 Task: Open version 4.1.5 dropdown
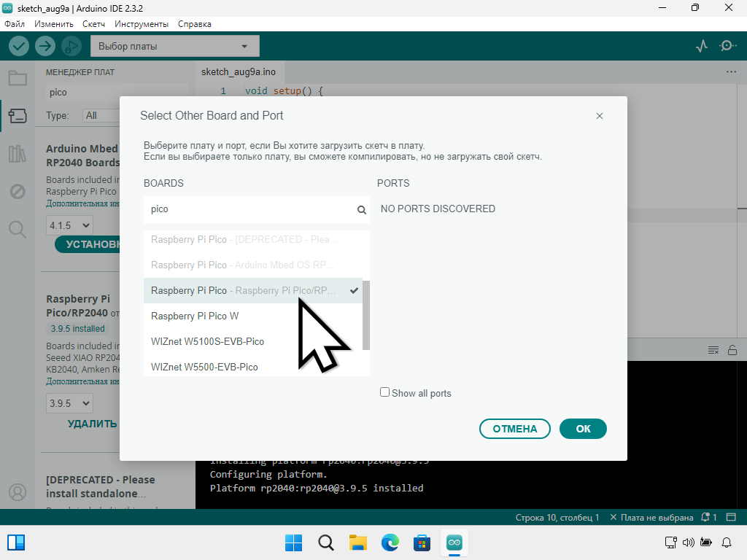69,225
